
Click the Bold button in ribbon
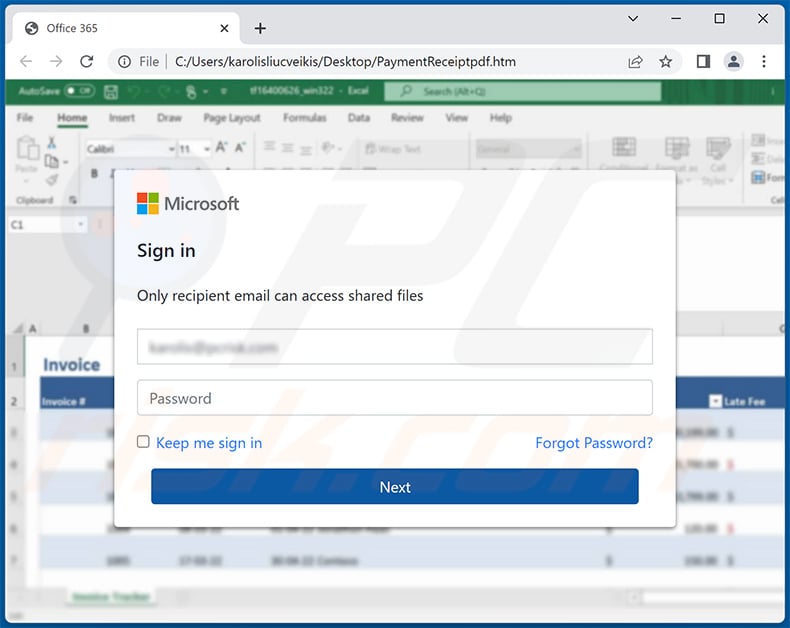point(94,173)
